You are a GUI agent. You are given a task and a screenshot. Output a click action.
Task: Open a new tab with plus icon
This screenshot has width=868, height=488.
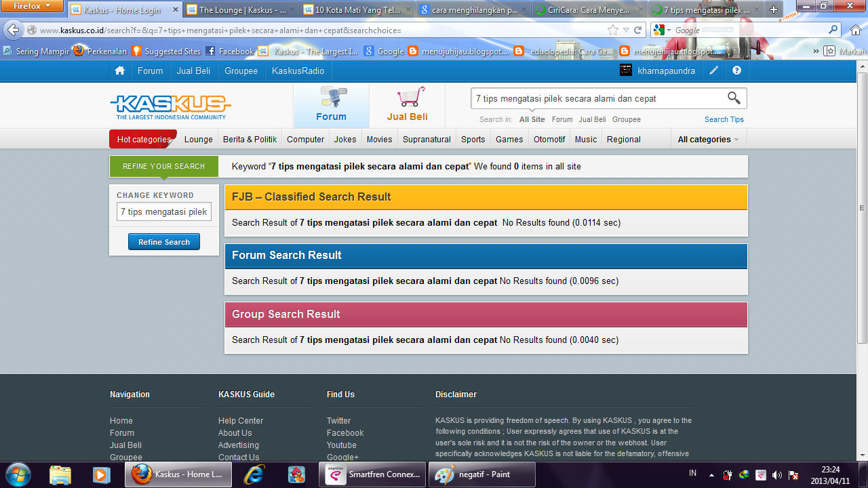tap(774, 9)
